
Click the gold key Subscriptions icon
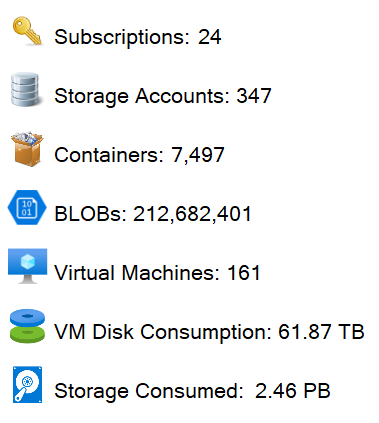point(27,31)
